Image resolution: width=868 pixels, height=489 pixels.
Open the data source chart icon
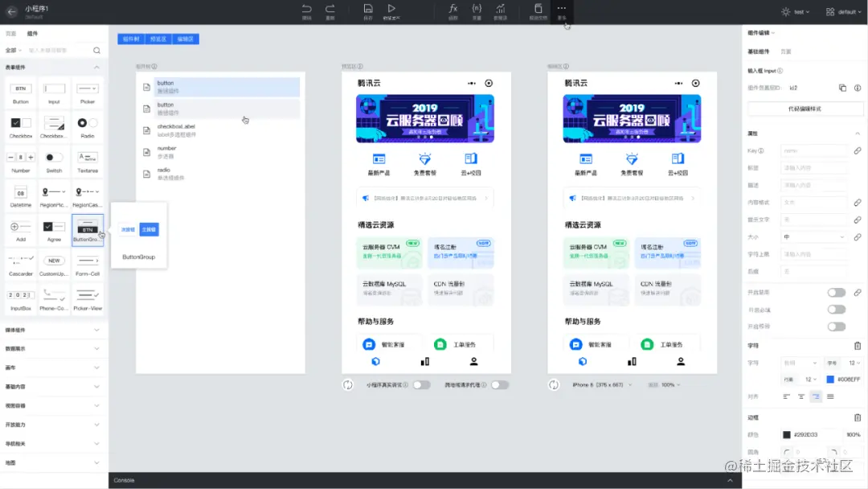501,8
